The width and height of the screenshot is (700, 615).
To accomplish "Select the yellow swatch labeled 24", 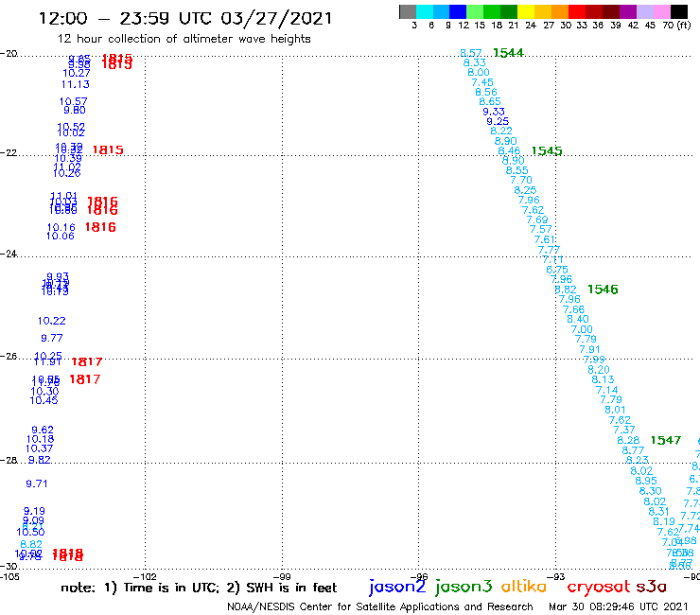I will [x=526, y=11].
